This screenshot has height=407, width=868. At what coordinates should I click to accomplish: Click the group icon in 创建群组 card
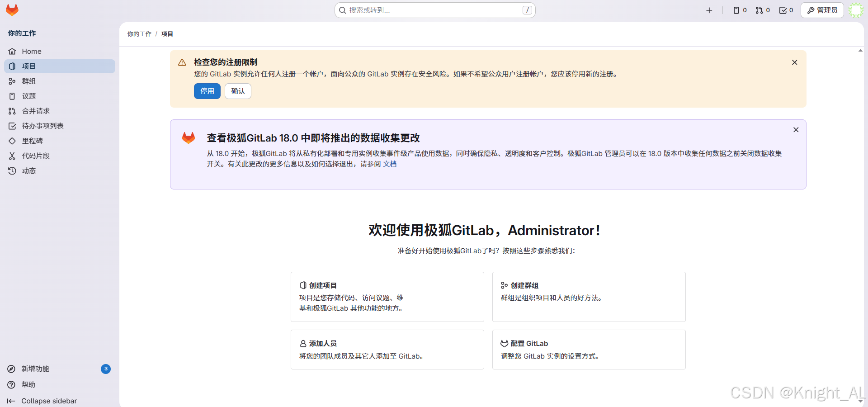coord(505,285)
